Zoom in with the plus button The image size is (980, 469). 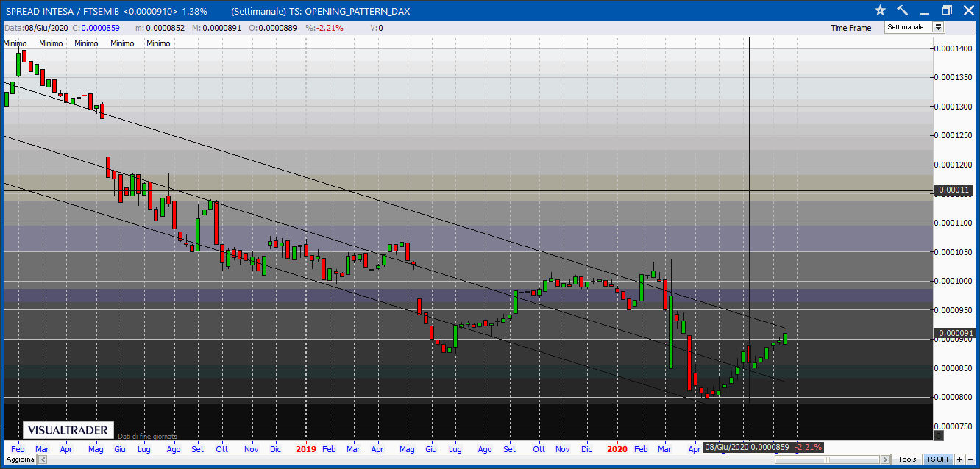coord(960,459)
